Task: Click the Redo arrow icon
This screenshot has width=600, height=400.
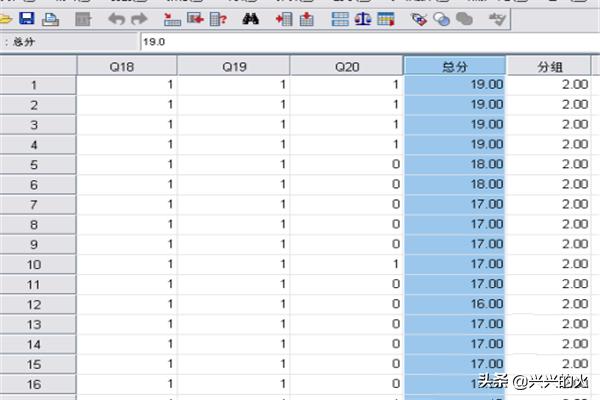Action: pyautogui.click(x=138, y=19)
